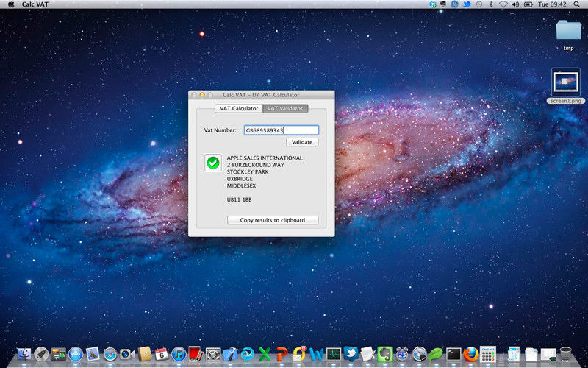Open Spotlight search magnifier

click(576, 4)
